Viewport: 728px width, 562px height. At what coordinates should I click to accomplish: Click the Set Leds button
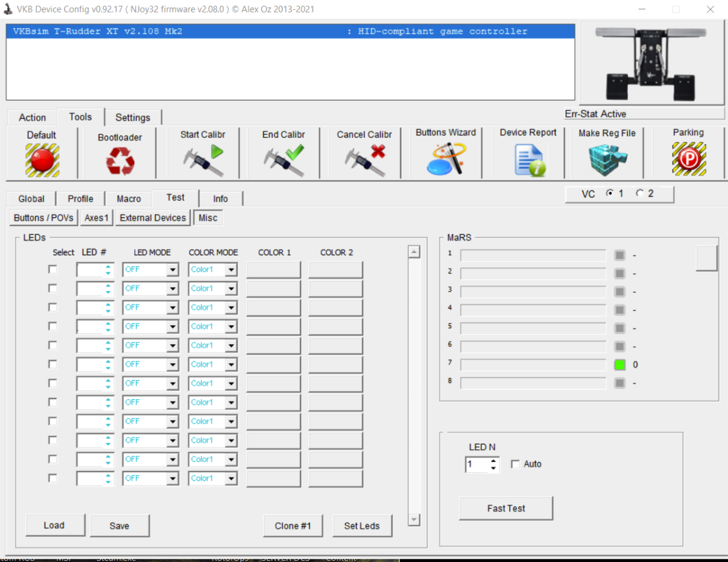(x=362, y=526)
